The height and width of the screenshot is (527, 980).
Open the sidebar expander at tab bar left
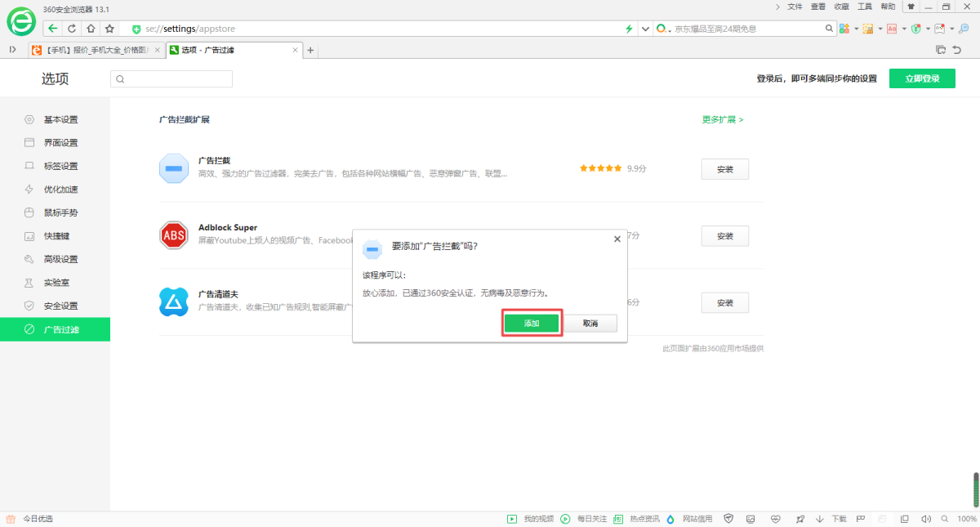coord(12,50)
